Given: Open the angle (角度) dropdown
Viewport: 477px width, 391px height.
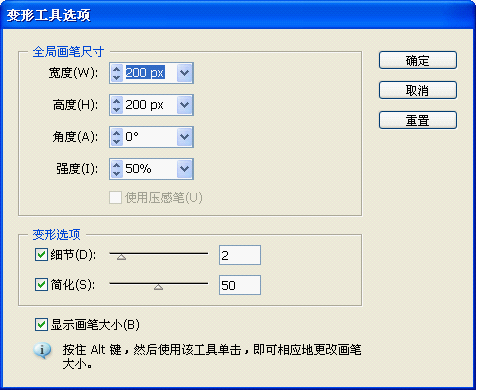Looking at the screenshot, I should coord(185,137).
